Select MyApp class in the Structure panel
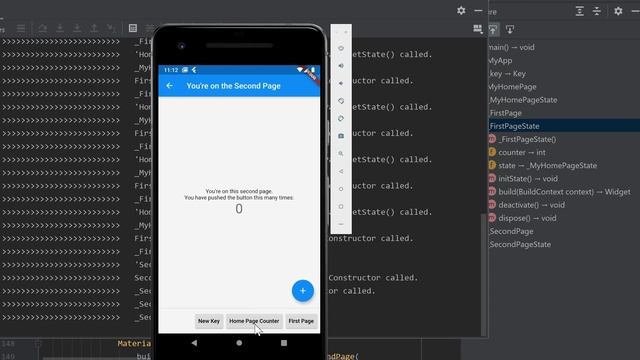Image resolution: width=640 pixels, height=360 pixels. pos(500,60)
